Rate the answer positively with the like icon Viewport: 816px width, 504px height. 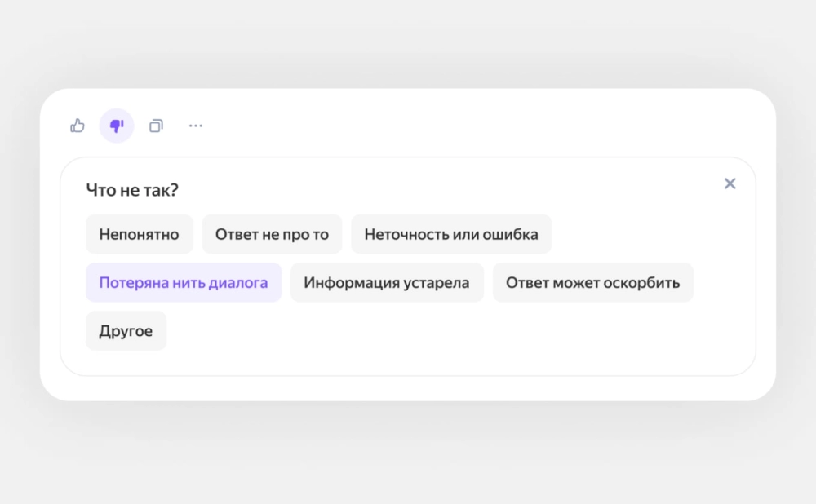[x=78, y=126]
